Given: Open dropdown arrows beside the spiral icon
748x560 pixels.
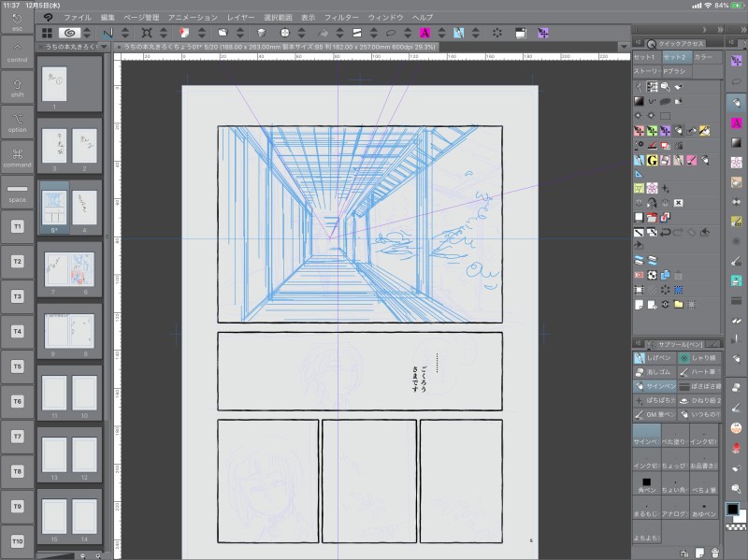Looking at the screenshot, I should (x=87, y=33).
